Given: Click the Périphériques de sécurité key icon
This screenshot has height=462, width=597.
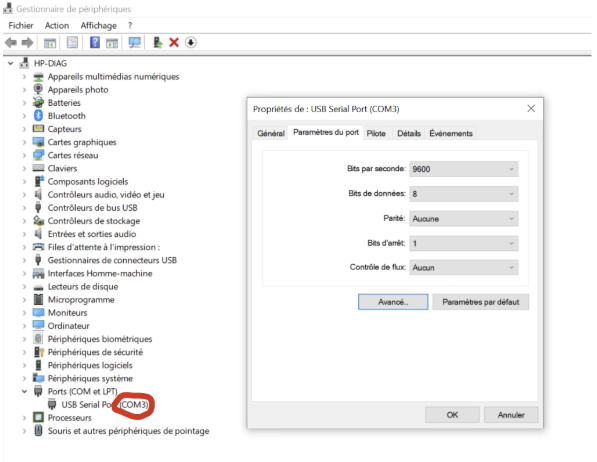Looking at the screenshot, I should pyautogui.click(x=39, y=352).
